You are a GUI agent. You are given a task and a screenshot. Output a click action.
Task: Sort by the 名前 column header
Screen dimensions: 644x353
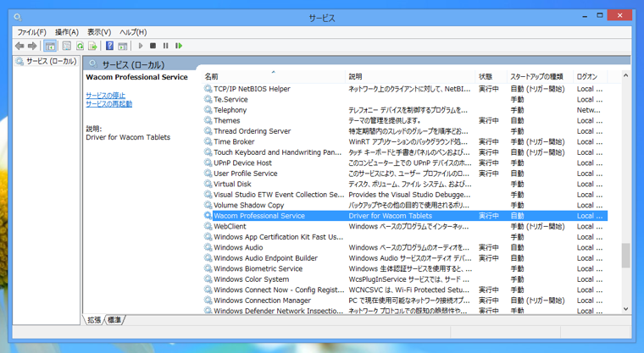(274, 77)
